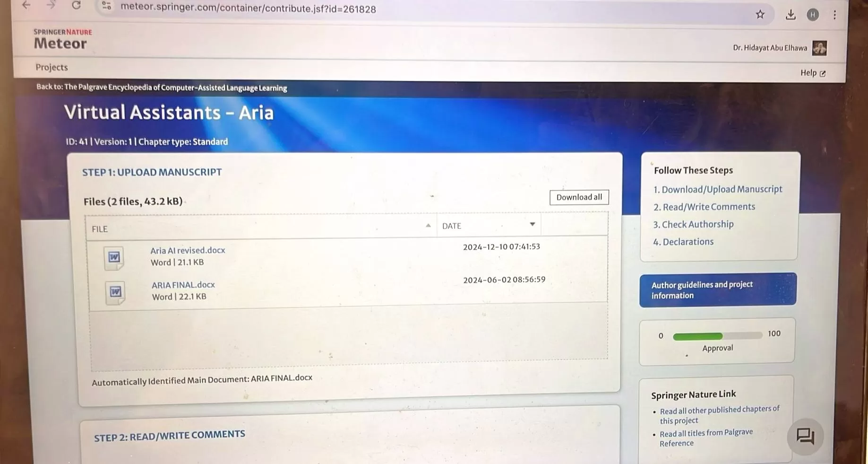Open the Dr. Hidayat Abu Elhawa profile avatar
The width and height of the screenshot is (868, 464).
point(819,48)
